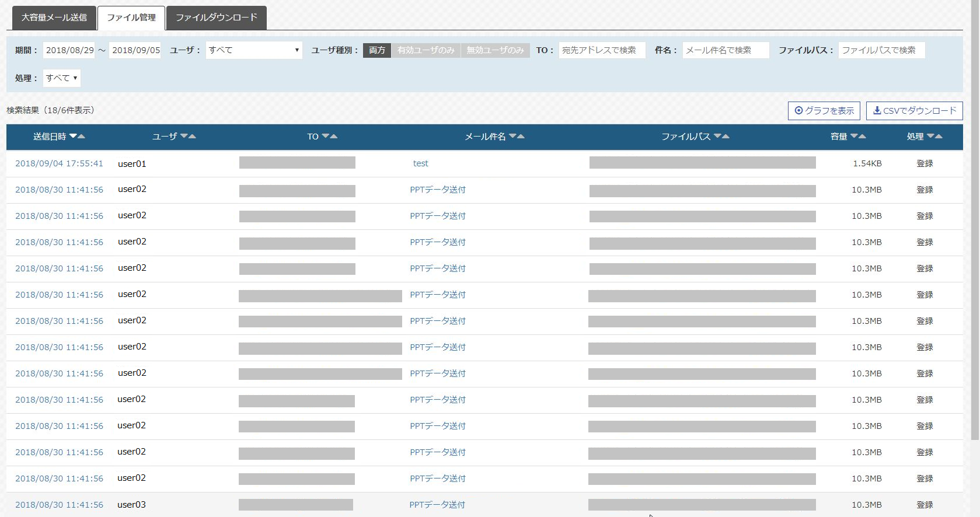The image size is (980, 517).
Task: Click the user01 cell
Action: [x=132, y=164]
